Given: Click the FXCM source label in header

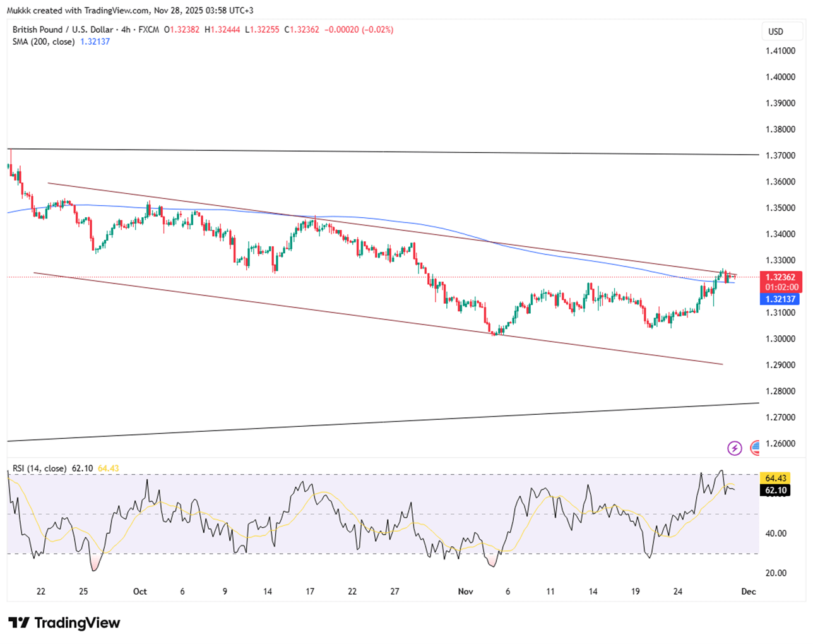Looking at the screenshot, I should click(x=148, y=30).
